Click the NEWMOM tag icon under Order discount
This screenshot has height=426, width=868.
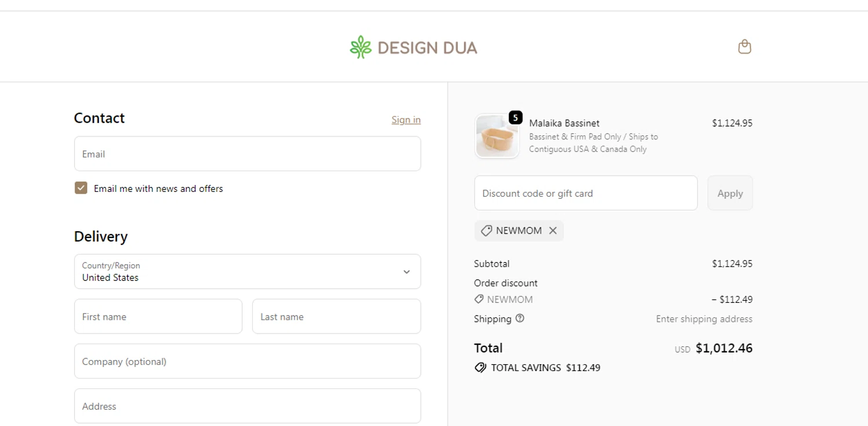click(x=479, y=299)
